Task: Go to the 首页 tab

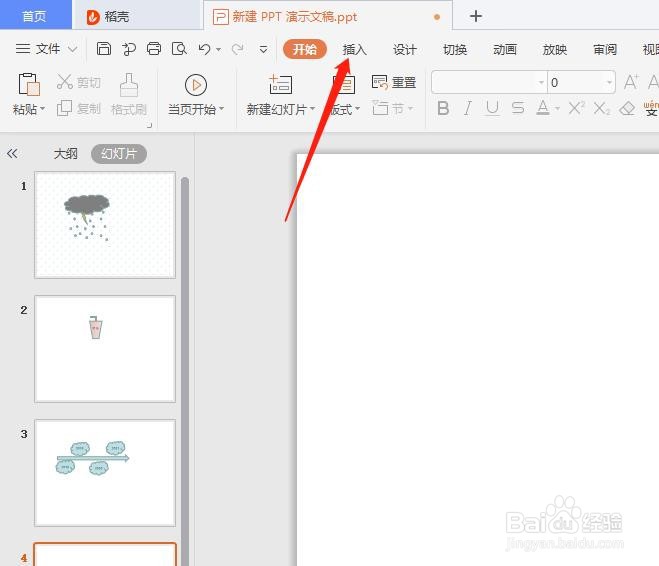Action: tap(35, 16)
